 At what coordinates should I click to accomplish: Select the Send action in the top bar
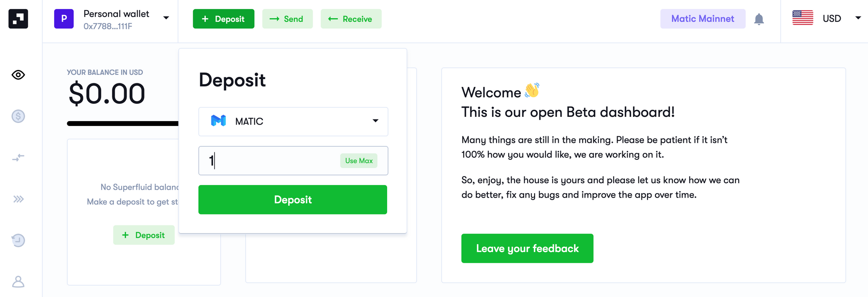[287, 19]
